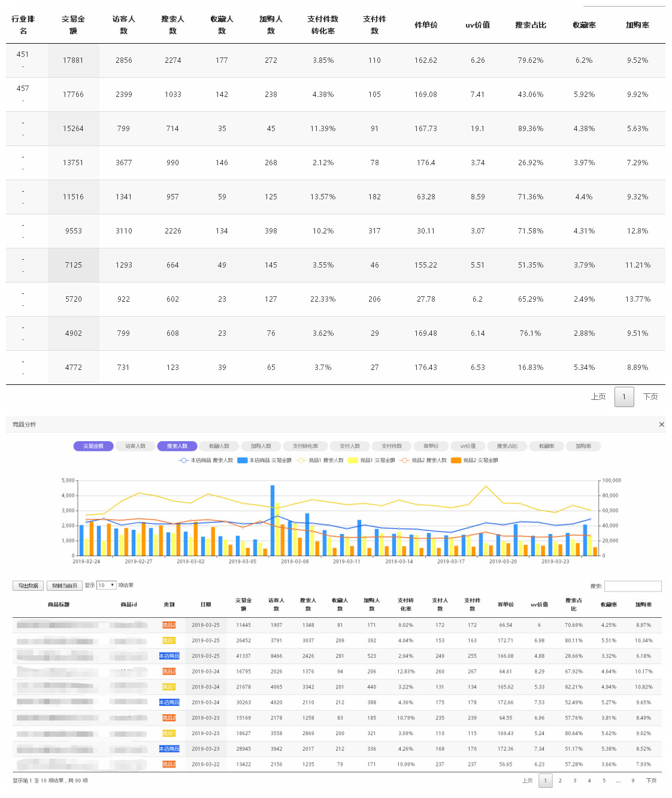Toggle 竞品2 搜索人数 orange line legend
Image resolution: width=672 pixels, height=798 pixels.
pos(405,460)
